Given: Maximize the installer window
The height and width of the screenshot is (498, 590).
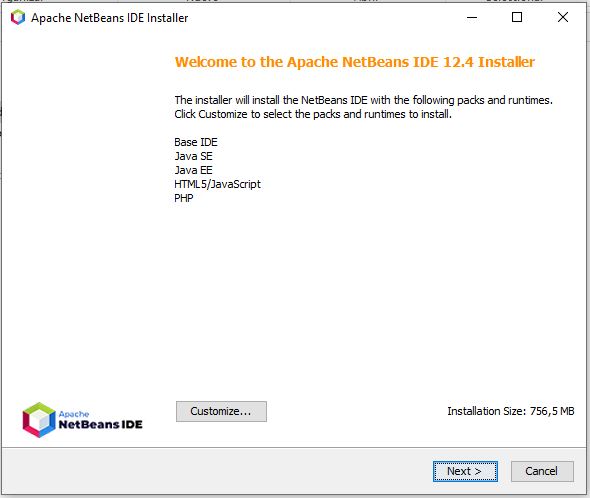Looking at the screenshot, I should (517, 17).
